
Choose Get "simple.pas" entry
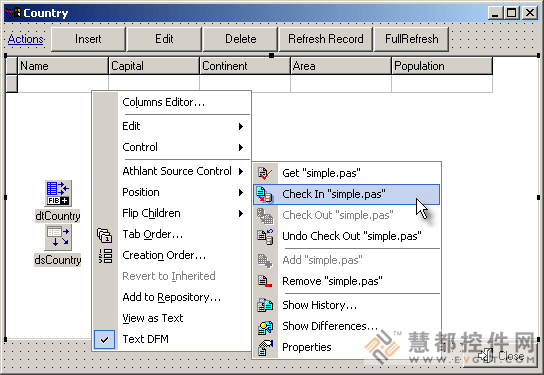click(x=347, y=173)
